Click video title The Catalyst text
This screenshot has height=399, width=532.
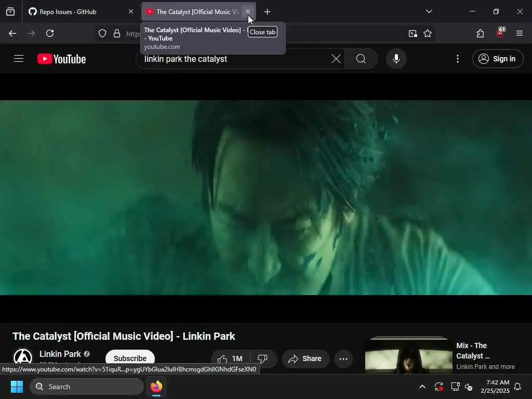pyautogui.click(x=124, y=336)
